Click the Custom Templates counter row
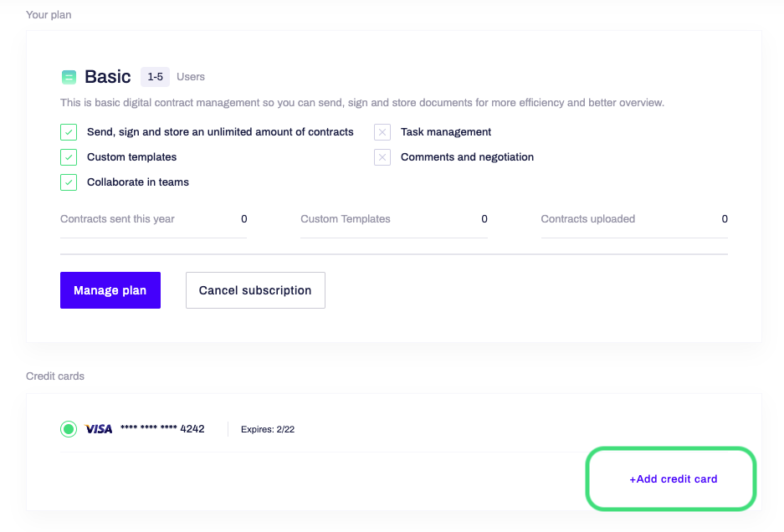784x532 pixels. click(394, 219)
